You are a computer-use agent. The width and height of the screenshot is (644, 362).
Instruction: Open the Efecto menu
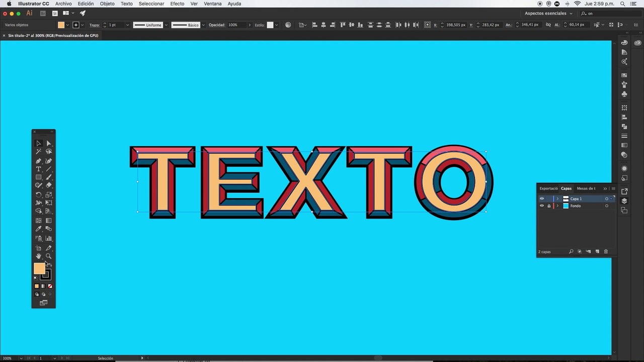[177, 4]
